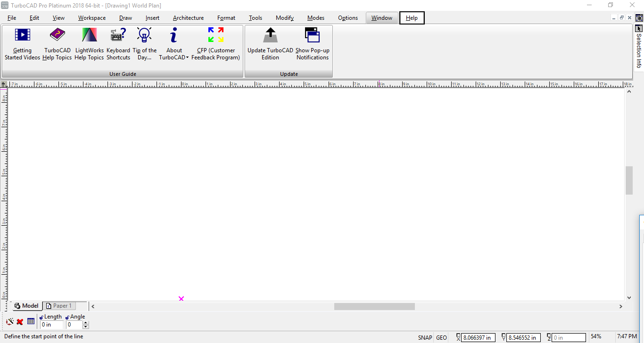Click the X coordinate field
The height and width of the screenshot is (343, 644).
coord(479,337)
